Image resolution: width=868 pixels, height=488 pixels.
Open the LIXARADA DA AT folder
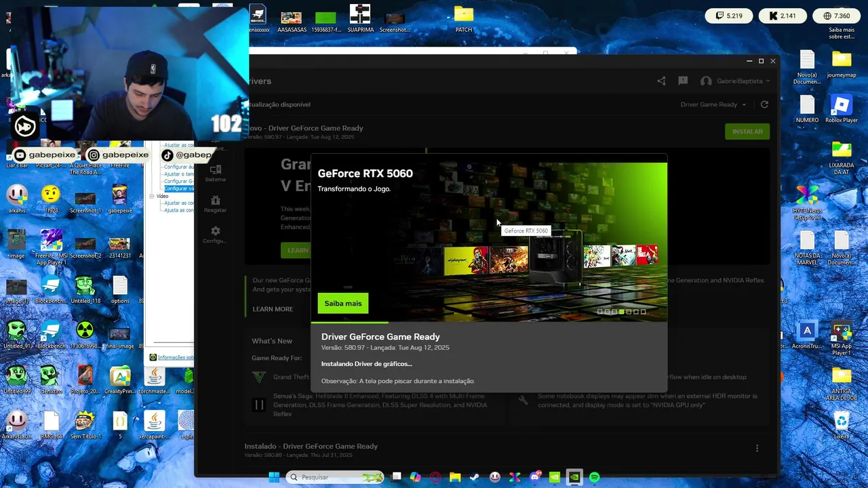(x=842, y=157)
